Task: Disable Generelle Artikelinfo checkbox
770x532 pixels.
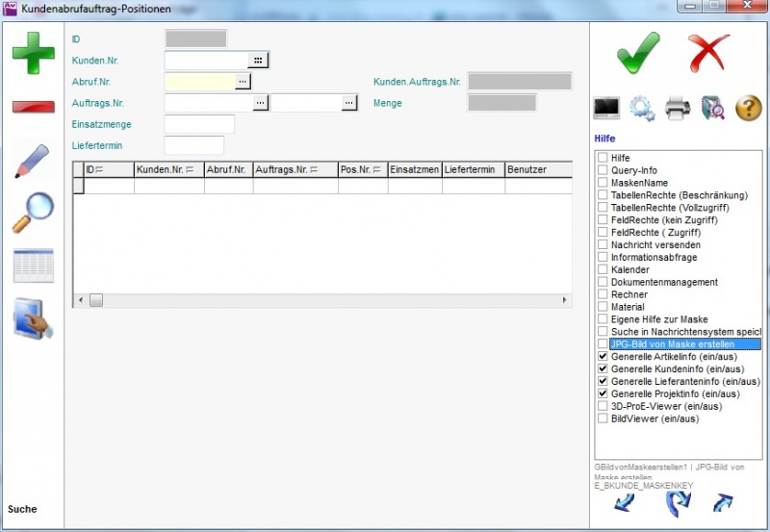Action: pyautogui.click(x=603, y=357)
